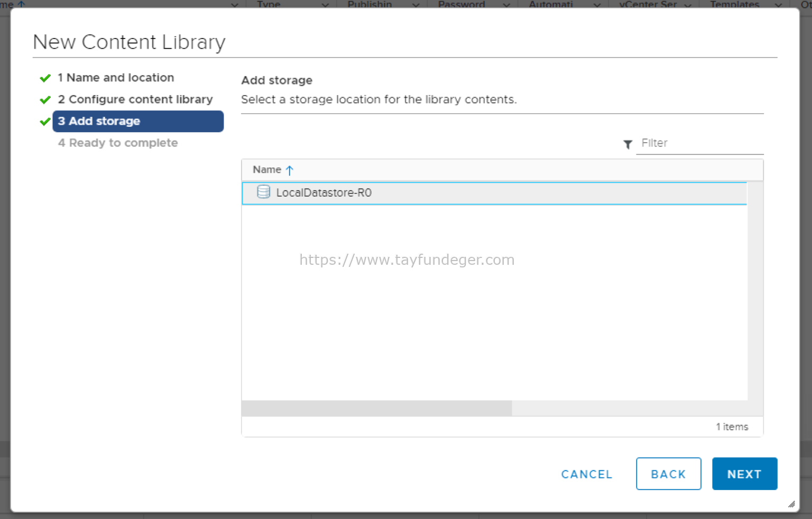Click the green checkmark beside Add storage
Image resolution: width=812 pixels, height=519 pixels.
(45, 122)
